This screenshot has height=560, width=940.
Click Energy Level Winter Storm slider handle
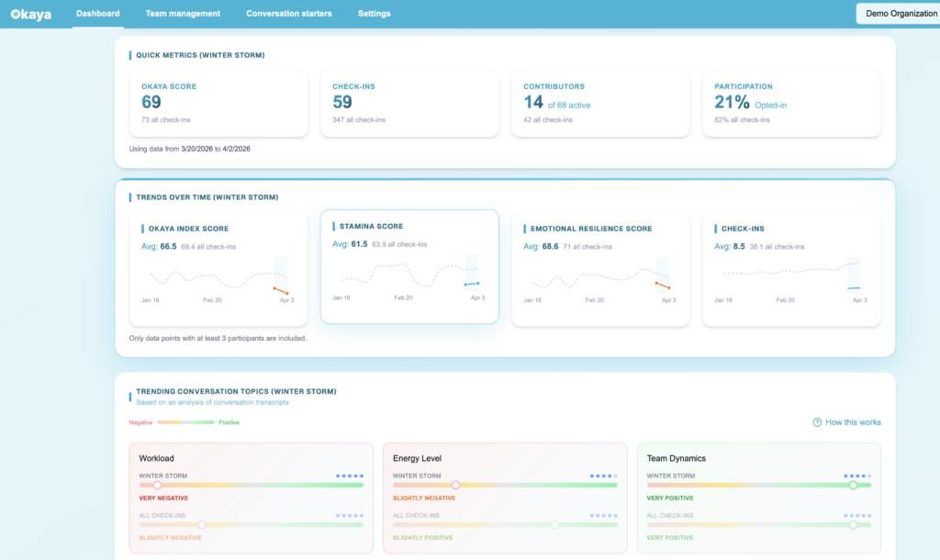pos(455,485)
